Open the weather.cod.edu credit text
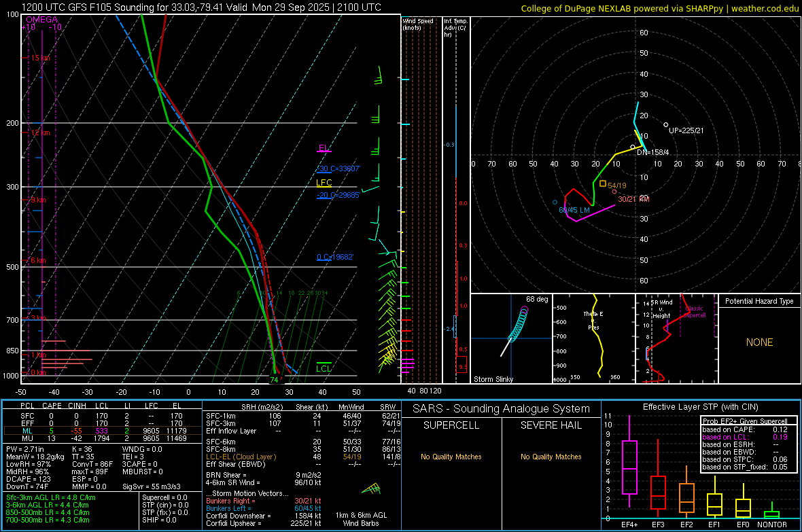The width and height of the screenshot is (802, 532). pos(765,8)
